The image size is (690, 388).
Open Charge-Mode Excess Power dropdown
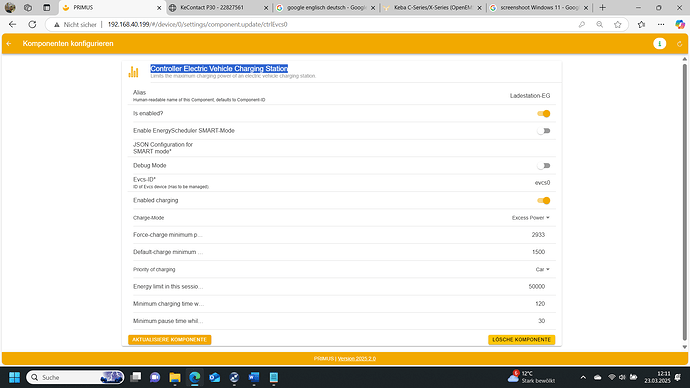pyautogui.click(x=531, y=218)
